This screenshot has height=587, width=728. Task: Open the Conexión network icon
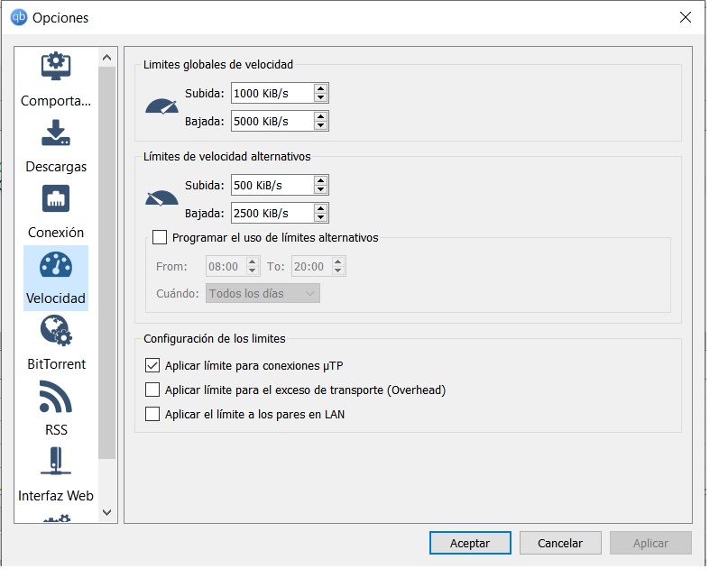[x=56, y=200]
